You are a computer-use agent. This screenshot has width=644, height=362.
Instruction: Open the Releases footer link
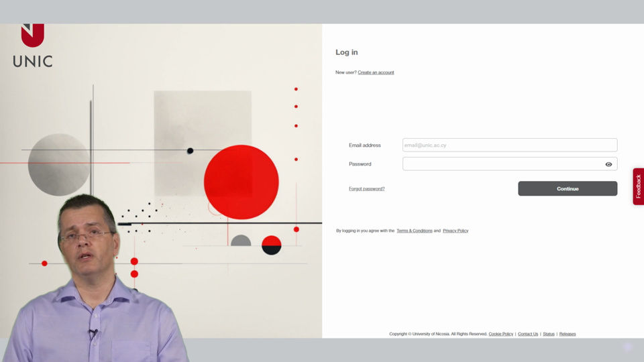568,334
